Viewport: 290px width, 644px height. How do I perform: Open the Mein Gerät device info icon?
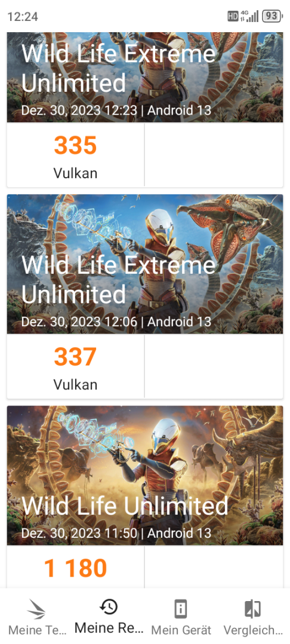coord(181,609)
